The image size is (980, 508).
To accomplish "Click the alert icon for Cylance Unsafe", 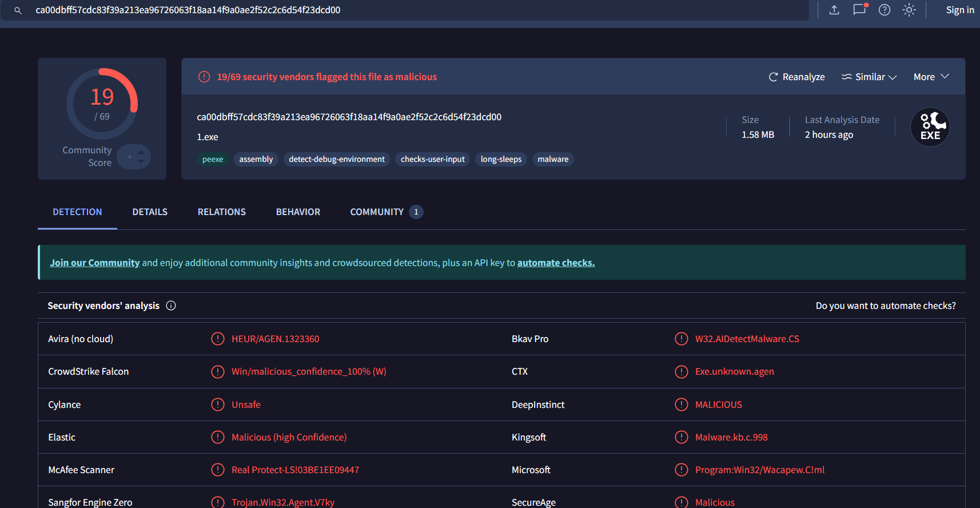I will coord(218,404).
